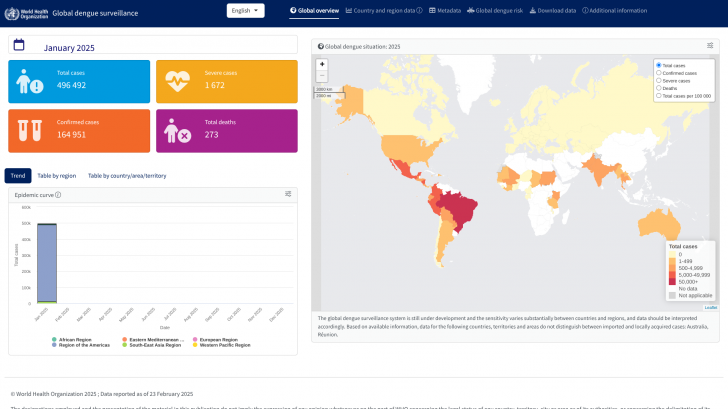The width and height of the screenshot is (728, 409).
Task: Open Download data tab
Action: pyautogui.click(x=552, y=11)
